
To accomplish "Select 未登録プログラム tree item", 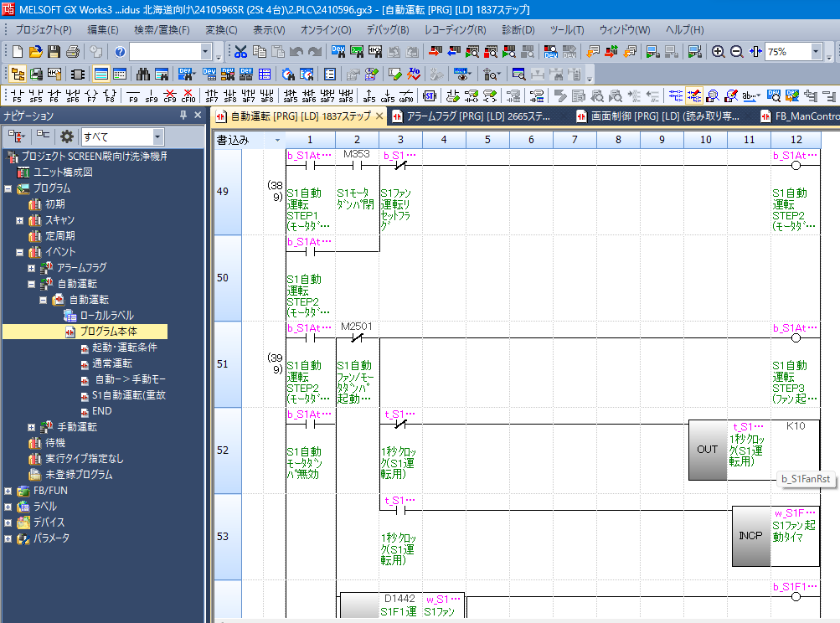I will [x=79, y=475].
